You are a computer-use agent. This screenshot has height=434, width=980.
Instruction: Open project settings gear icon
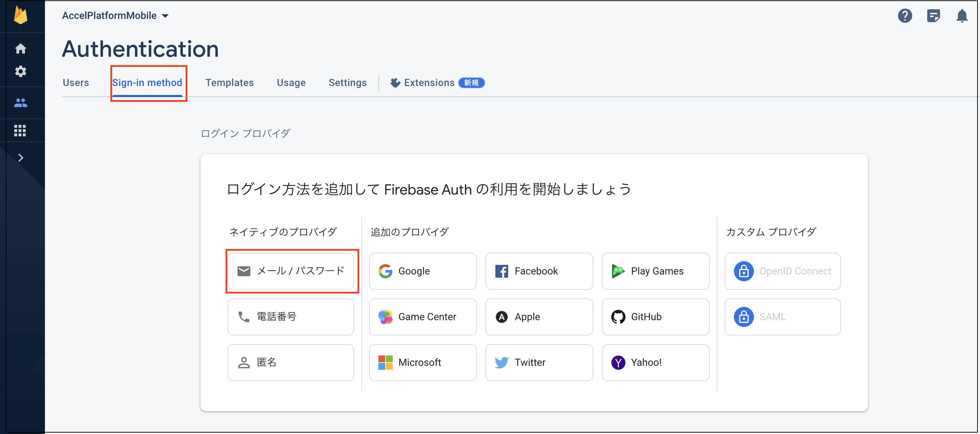[21, 71]
